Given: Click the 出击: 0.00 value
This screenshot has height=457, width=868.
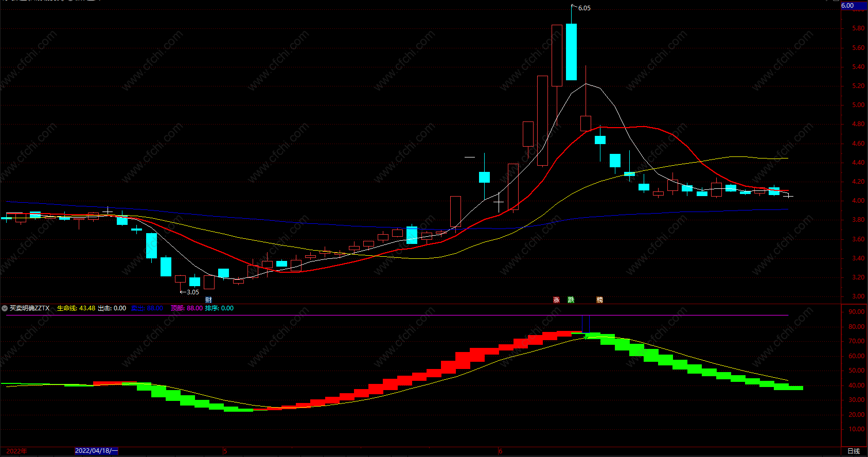Looking at the screenshot, I should 112,308.
